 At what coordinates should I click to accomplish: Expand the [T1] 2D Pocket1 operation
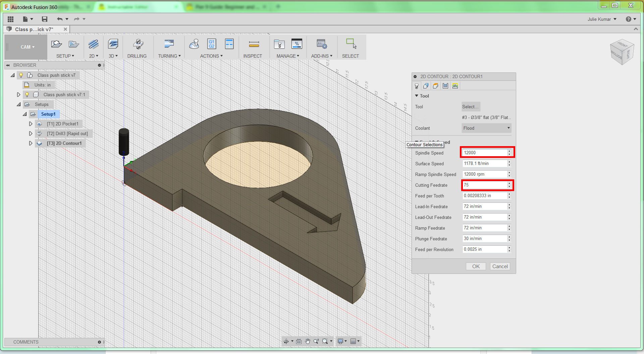point(31,124)
